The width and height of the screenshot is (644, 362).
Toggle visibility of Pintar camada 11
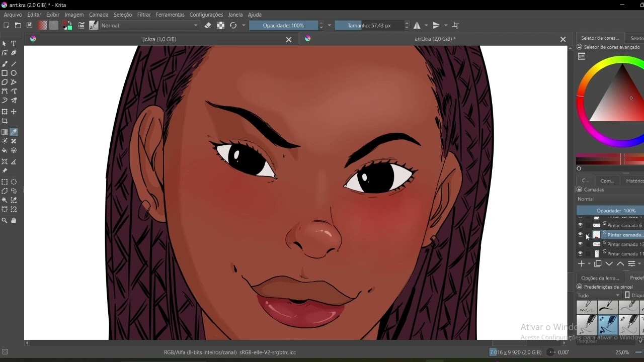click(x=580, y=254)
